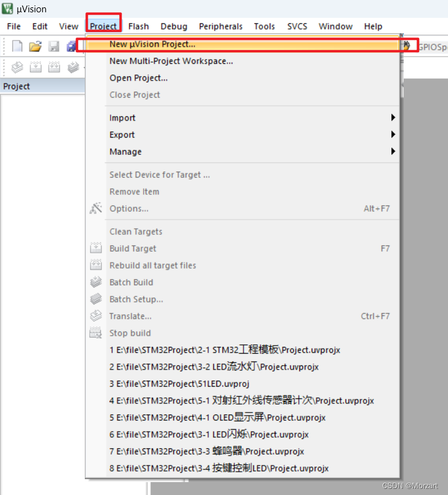Open the Window menu
The height and width of the screenshot is (495, 448).
point(336,26)
